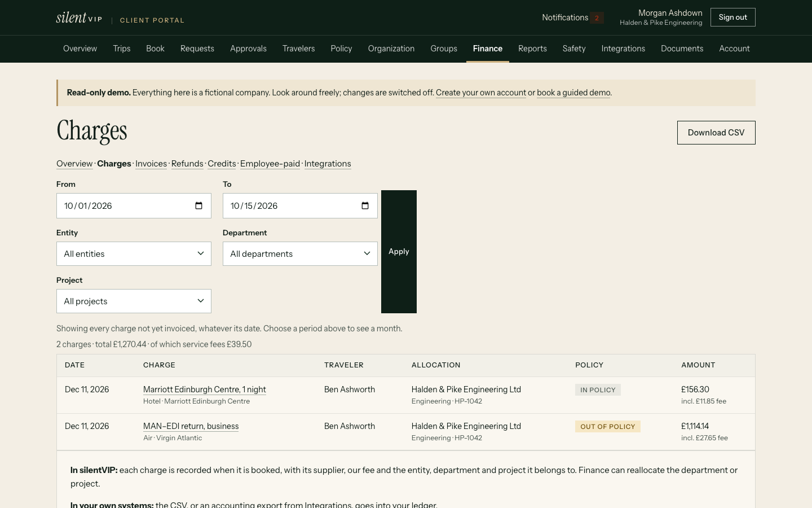This screenshot has height=508, width=812.
Task: Open the MAN–EDI return charge
Action: 191,426
